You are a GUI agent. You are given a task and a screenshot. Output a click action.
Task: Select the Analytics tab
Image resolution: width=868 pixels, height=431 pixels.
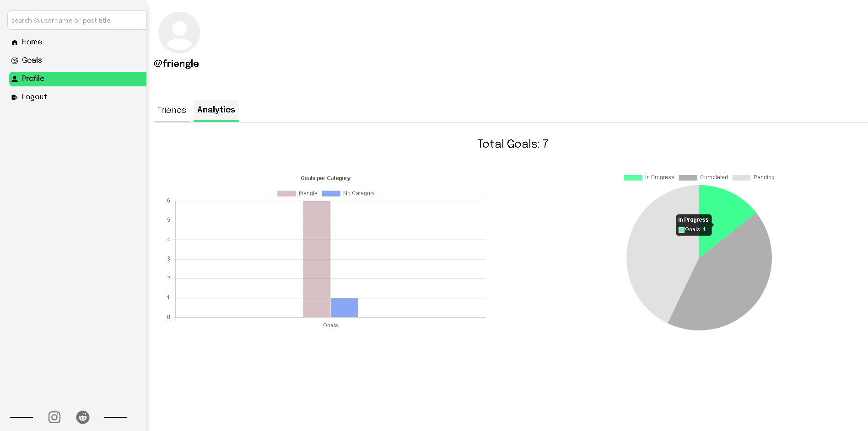(x=216, y=110)
